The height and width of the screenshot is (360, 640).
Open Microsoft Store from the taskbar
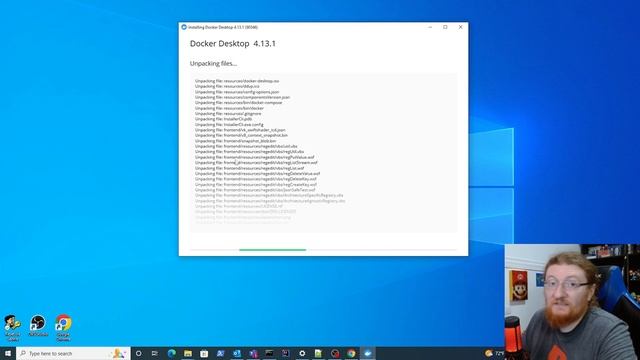click(x=204, y=353)
